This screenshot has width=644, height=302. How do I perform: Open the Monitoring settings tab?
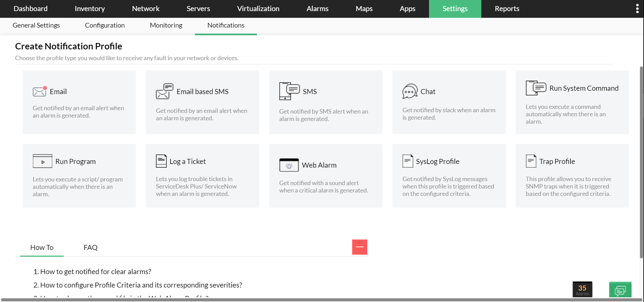pos(166,26)
